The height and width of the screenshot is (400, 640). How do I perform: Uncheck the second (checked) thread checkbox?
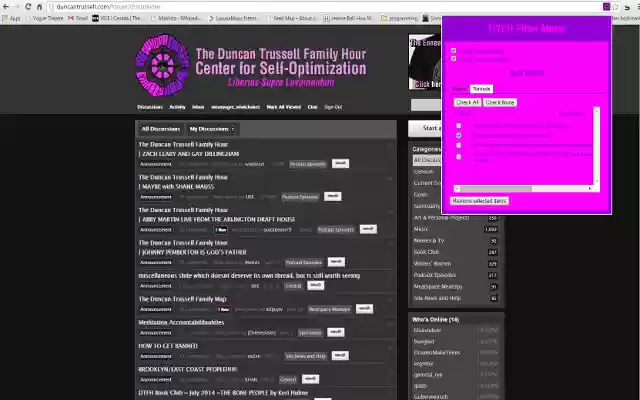(458, 136)
